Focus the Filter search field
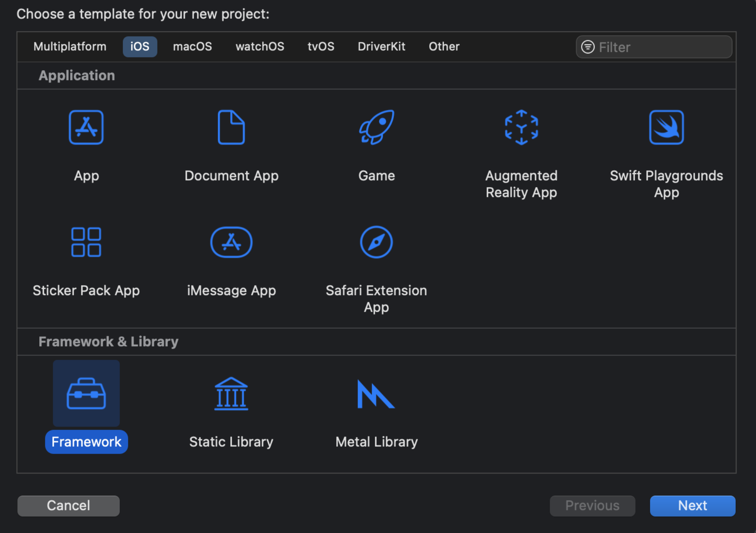756x533 pixels. 654,47
